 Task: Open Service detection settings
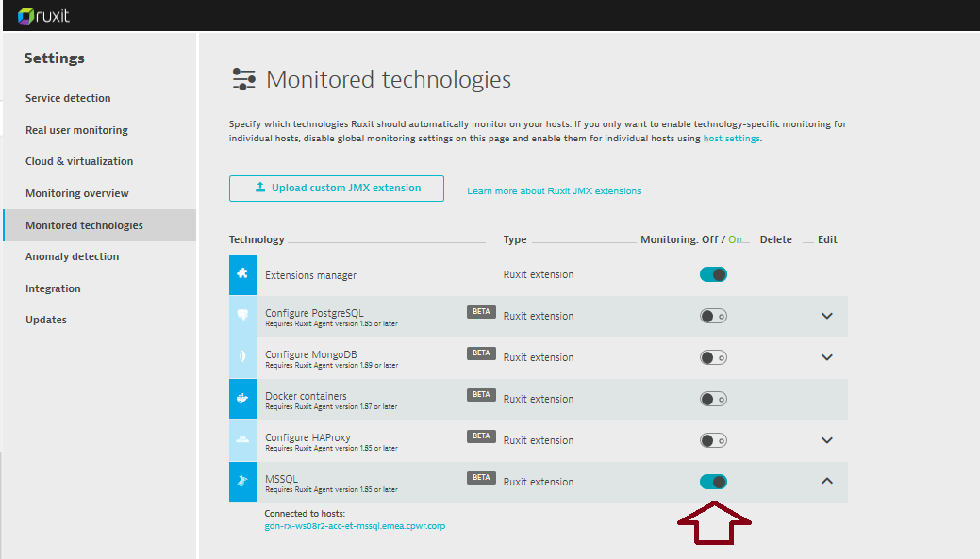68,98
